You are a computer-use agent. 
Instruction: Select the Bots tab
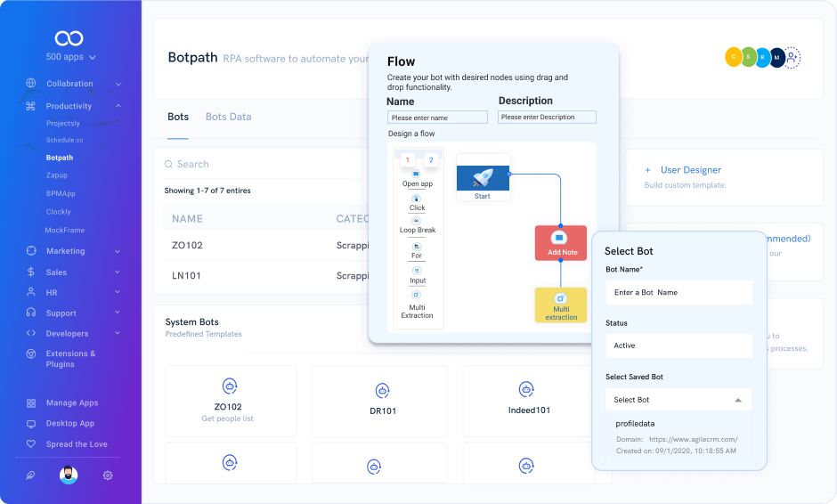178,117
